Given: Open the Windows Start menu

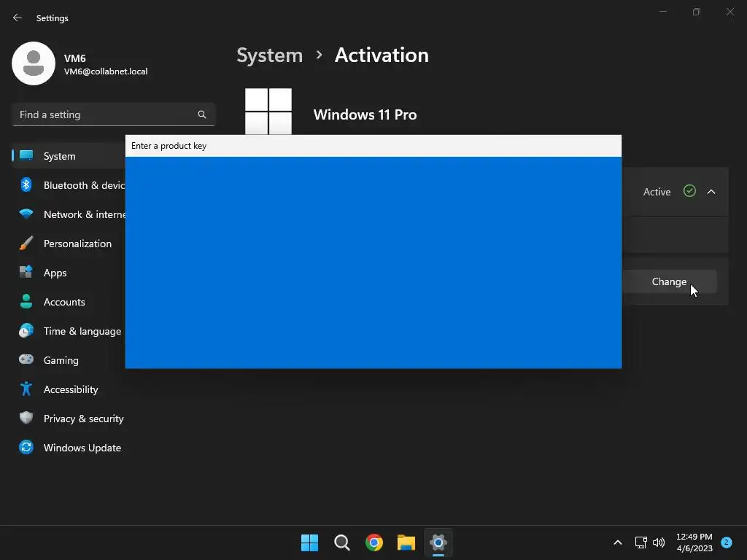Looking at the screenshot, I should click(309, 542).
